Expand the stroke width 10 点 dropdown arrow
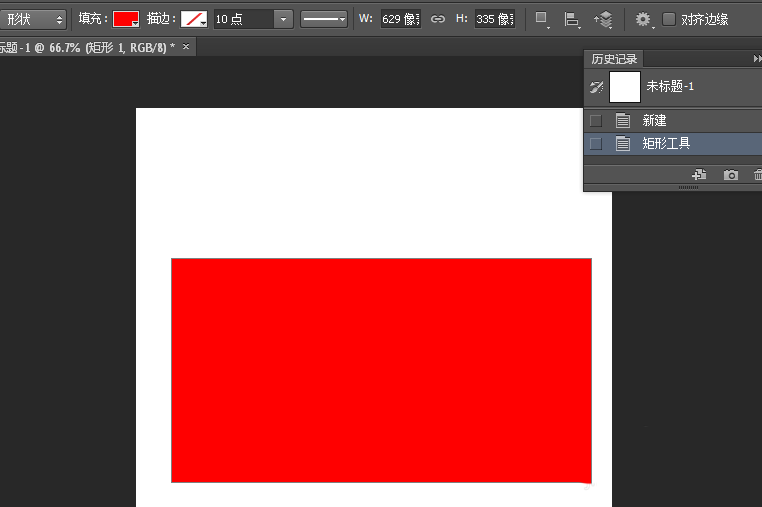This screenshot has height=507, width=762. [x=284, y=19]
